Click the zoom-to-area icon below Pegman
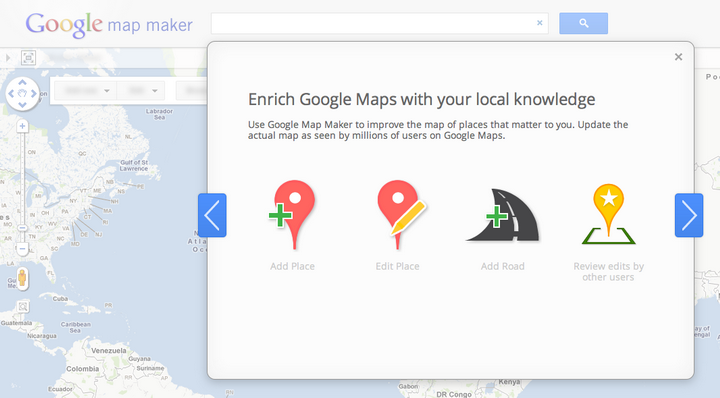The width and height of the screenshot is (720, 398). click(x=22, y=306)
